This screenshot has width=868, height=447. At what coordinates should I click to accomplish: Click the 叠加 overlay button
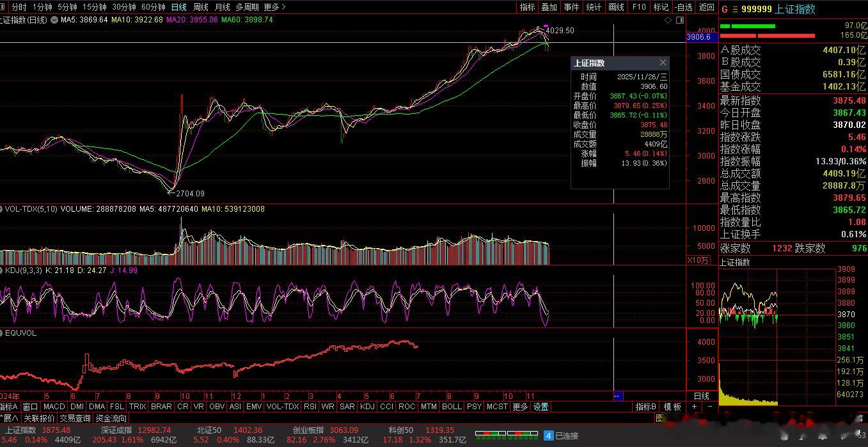tap(549, 7)
